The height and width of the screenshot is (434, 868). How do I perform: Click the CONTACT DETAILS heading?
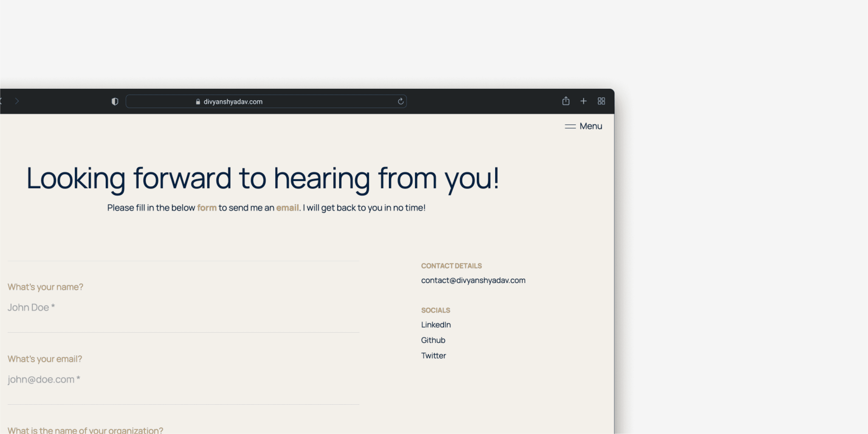pyautogui.click(x=451, y=266)
